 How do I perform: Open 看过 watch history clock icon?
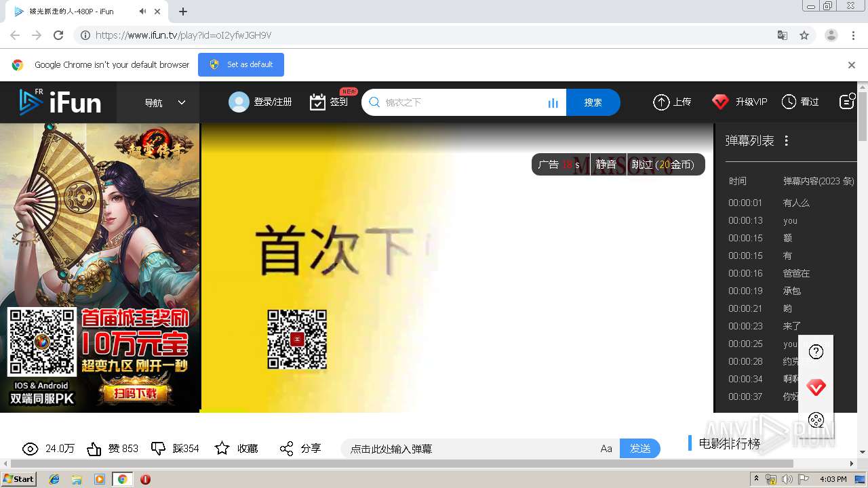tap(789, 102)
